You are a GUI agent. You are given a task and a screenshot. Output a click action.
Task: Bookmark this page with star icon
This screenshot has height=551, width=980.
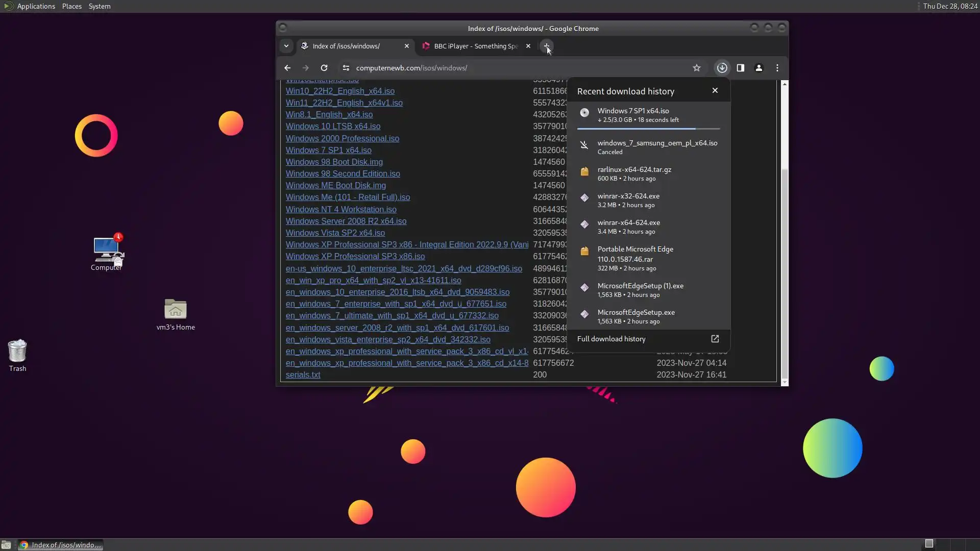coord(696,68)
